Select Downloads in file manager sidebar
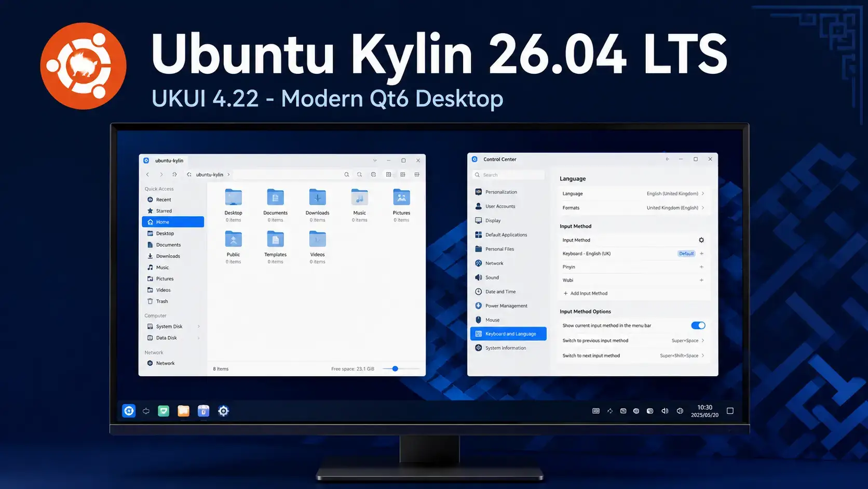 [x=173, y=256]
